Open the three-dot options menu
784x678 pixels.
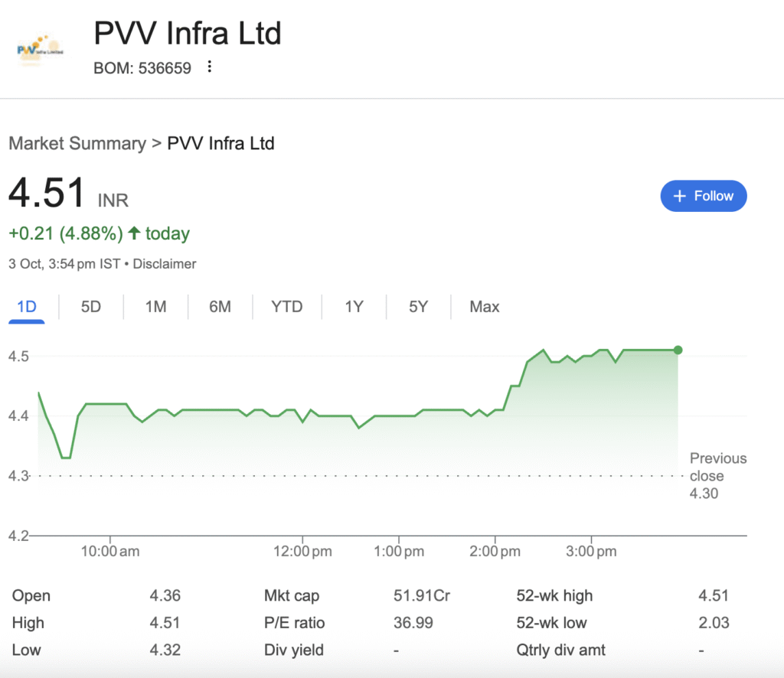coord(209,67)
